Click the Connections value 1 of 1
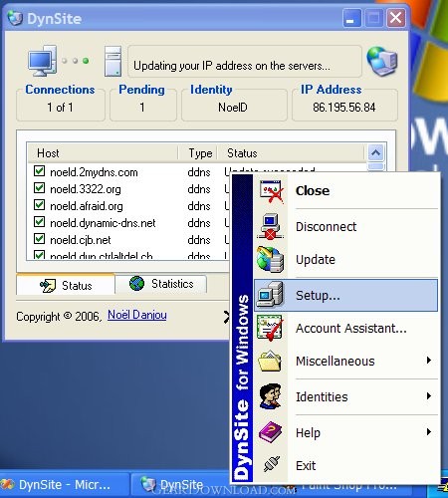This screenshot has width=448, height=498. pyautogui.click(x=60, y=108)
